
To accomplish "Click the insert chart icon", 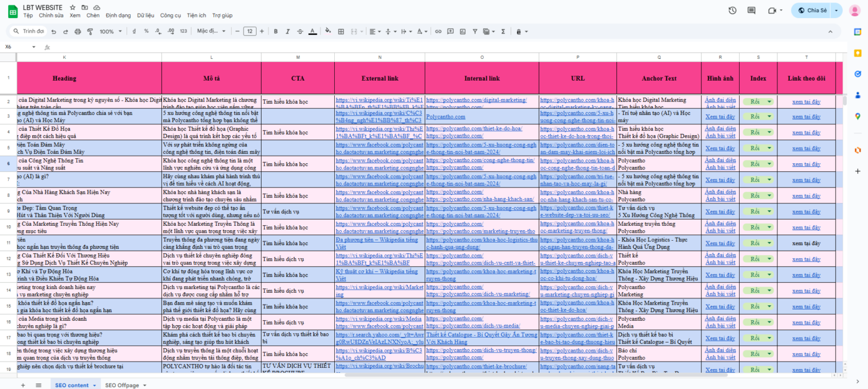I will tap(463, 31).
